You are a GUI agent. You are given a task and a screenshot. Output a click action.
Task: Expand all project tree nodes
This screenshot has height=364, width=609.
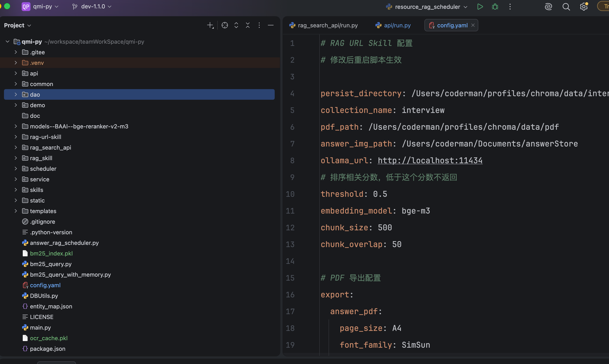[236, 25]
